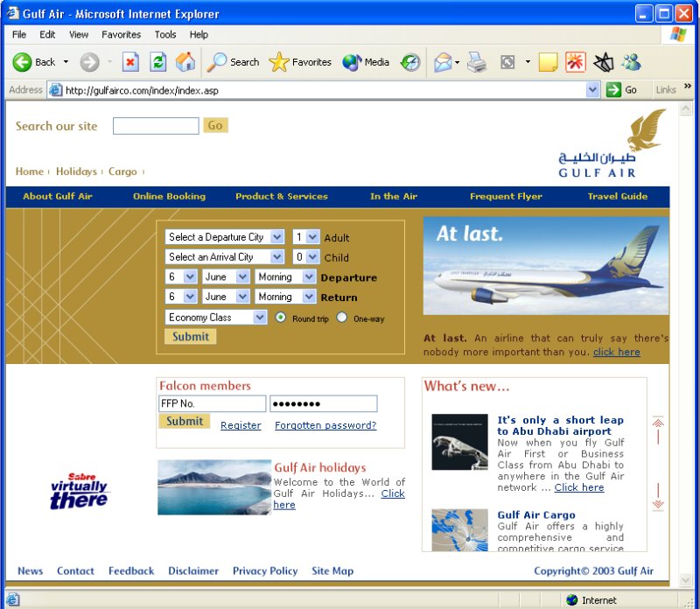Open the Back button history arrow
Screen dimensions: 700x609
click(66, 62)
